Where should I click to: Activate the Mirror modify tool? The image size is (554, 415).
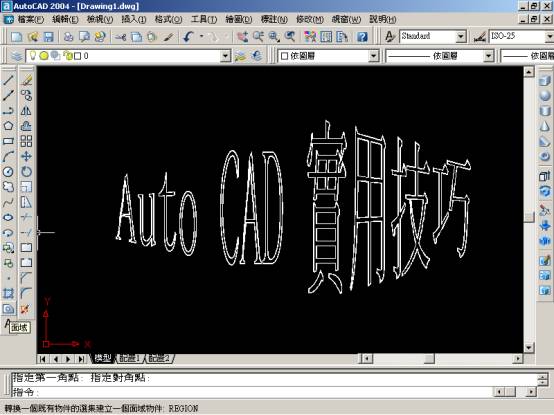point(26,111)
